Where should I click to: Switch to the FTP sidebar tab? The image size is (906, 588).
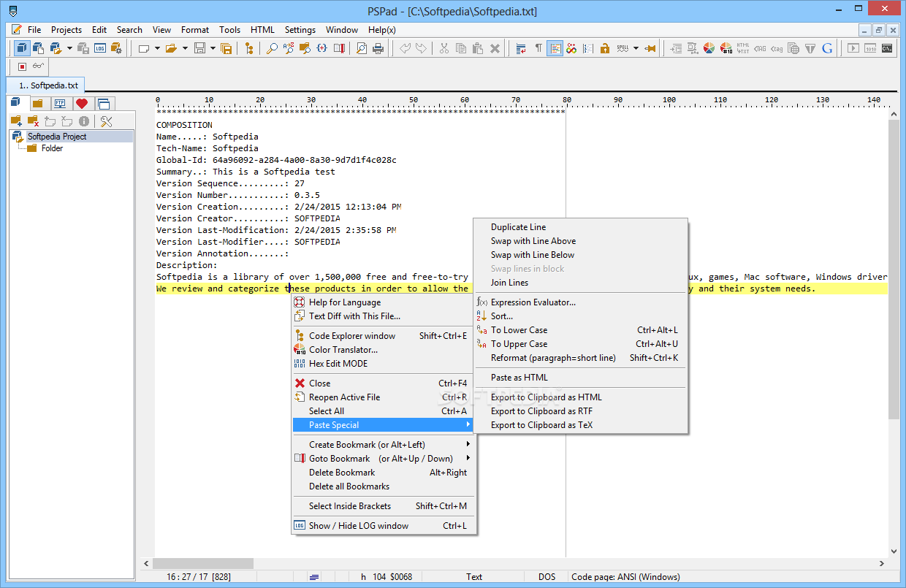click(60, 103)
